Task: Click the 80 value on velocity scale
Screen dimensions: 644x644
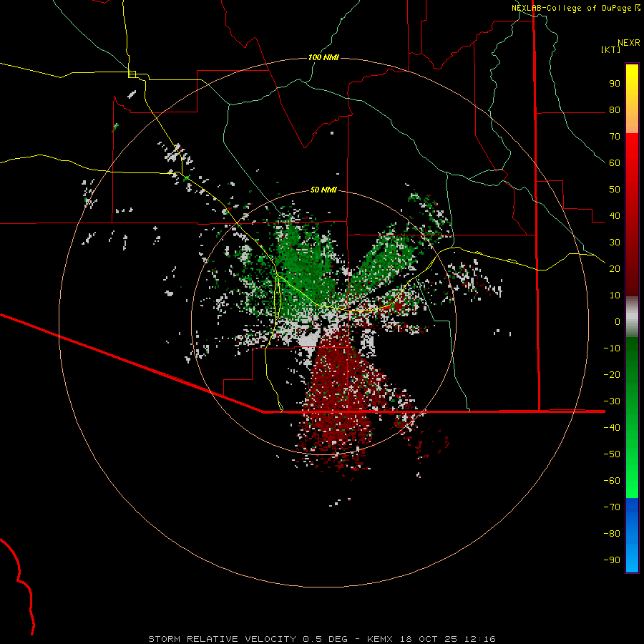Action: click(x=615, y=110)
